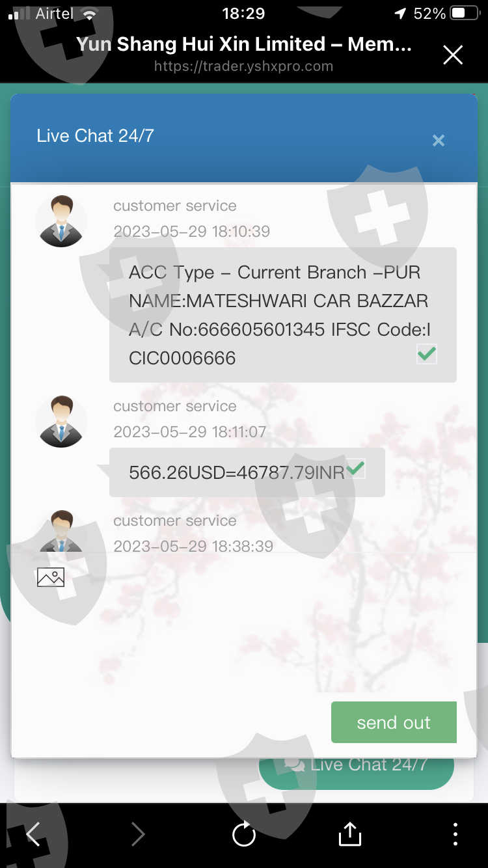This screenshot has width=488, height=868.
Task: Close the in-app browser page
Action: coord(453,55)
